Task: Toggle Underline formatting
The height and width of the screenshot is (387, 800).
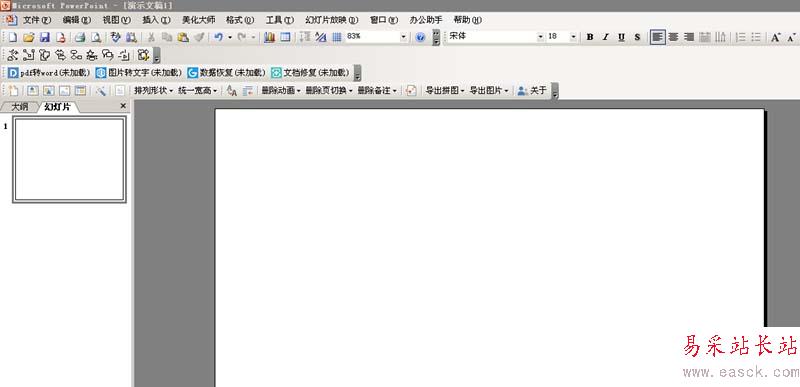Action: 621,37
